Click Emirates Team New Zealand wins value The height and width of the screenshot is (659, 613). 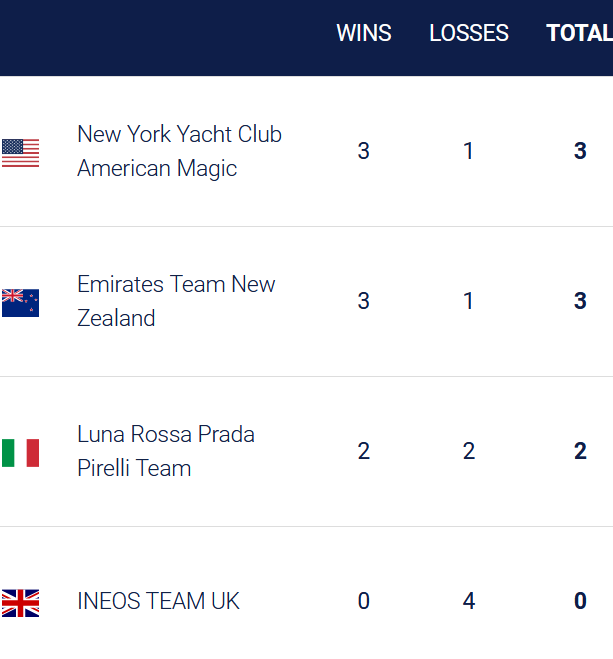coord(364,301)
